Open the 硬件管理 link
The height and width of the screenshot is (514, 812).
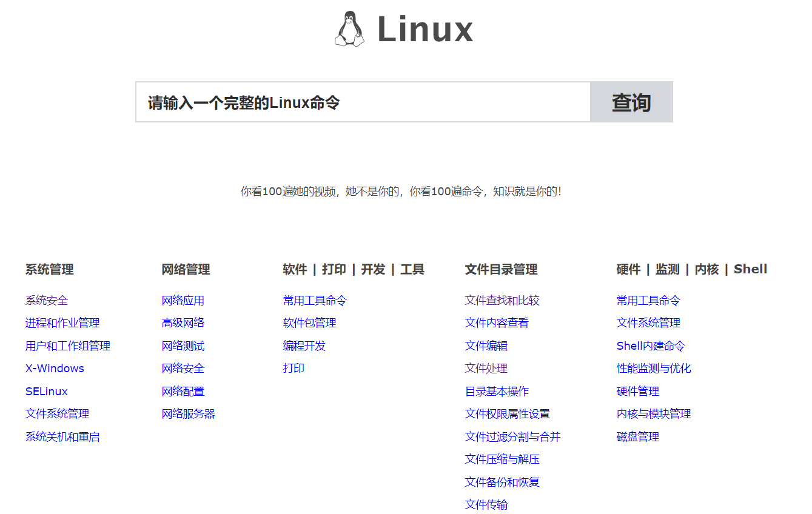[638, 392]
